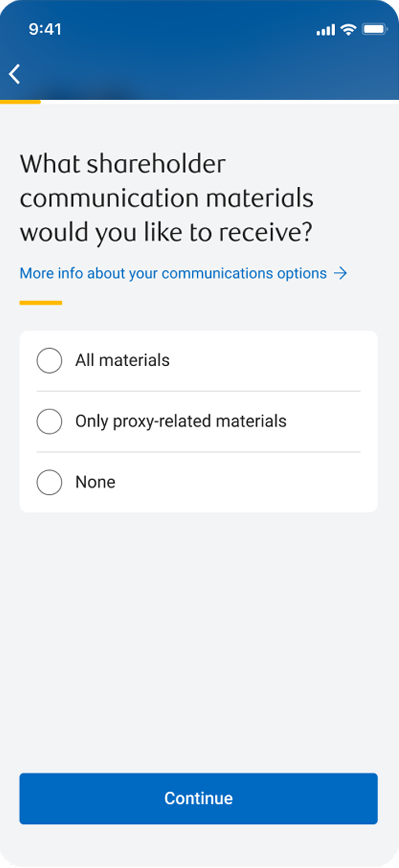Click the Only proxy-related materials label text
This screenshot has width=399, height=868.
pyautogui.click(x=181, y=421)
